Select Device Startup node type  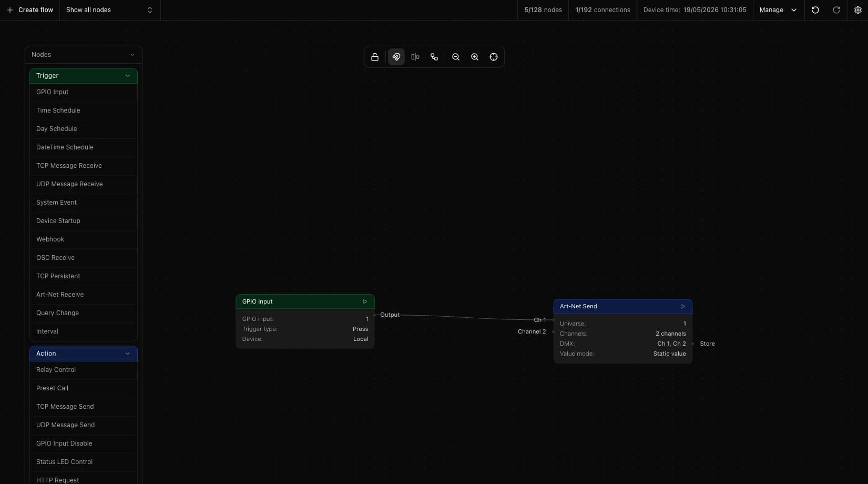(x=84, y=221)
